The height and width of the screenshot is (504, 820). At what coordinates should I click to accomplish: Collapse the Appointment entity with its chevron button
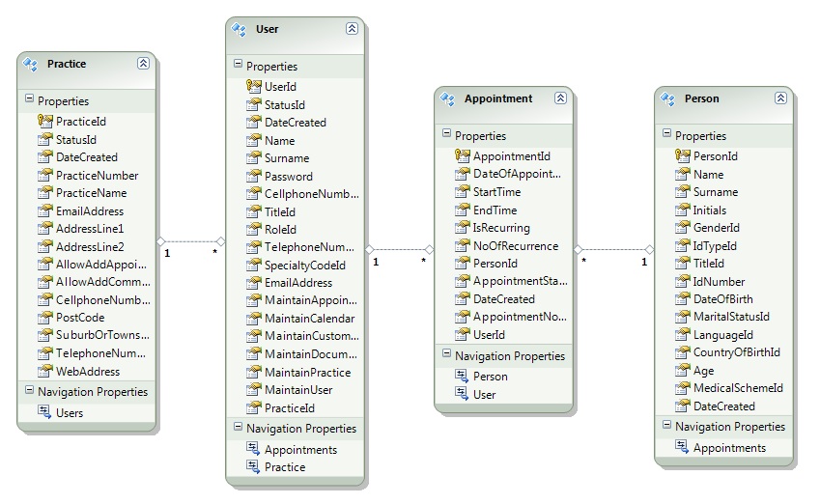coord(560,98)
